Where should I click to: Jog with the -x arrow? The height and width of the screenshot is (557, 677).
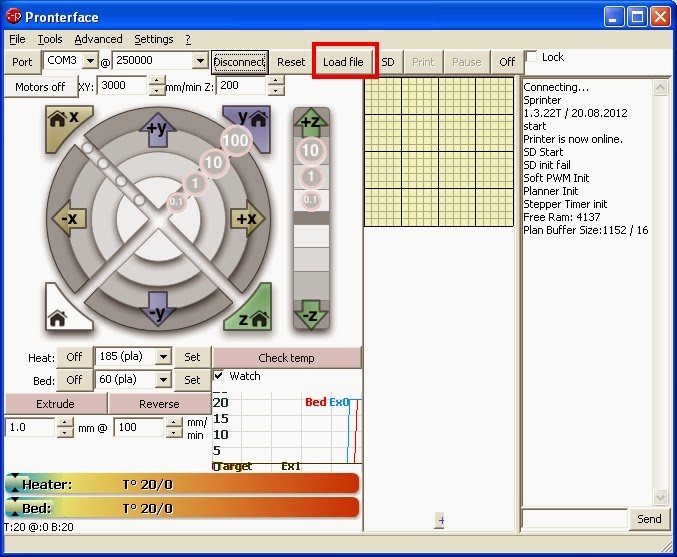[x=69, y=218]
